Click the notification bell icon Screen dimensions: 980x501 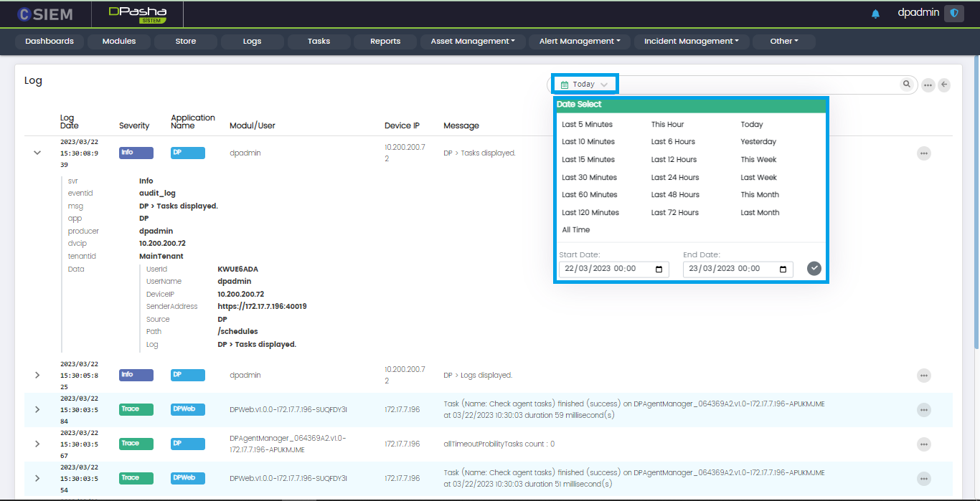tap(875, 14)
